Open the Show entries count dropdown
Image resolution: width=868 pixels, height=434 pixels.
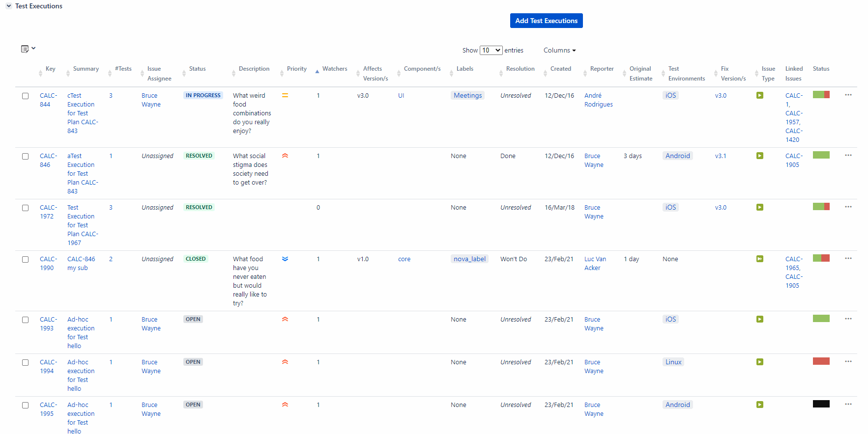tap(491, 50)
